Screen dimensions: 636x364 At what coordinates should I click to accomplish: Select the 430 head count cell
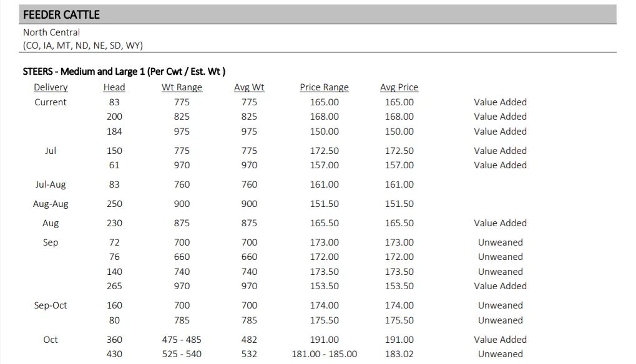click(114, 354)
